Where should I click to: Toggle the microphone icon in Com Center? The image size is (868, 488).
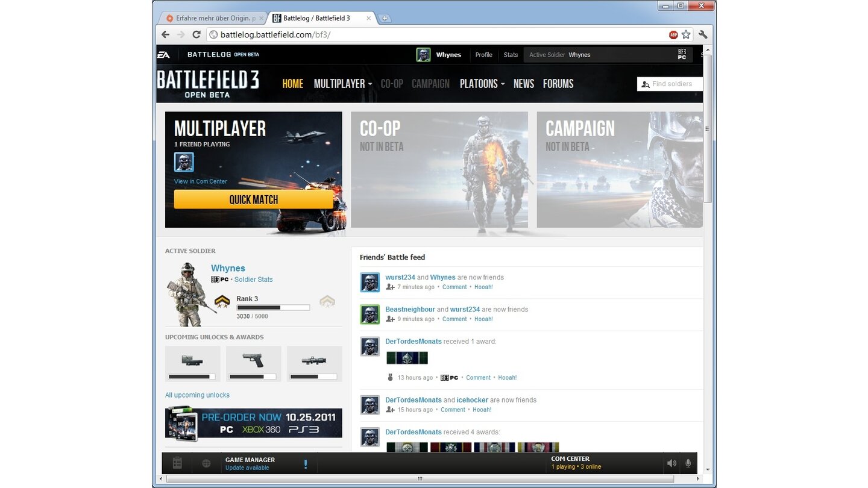[688, 463]
